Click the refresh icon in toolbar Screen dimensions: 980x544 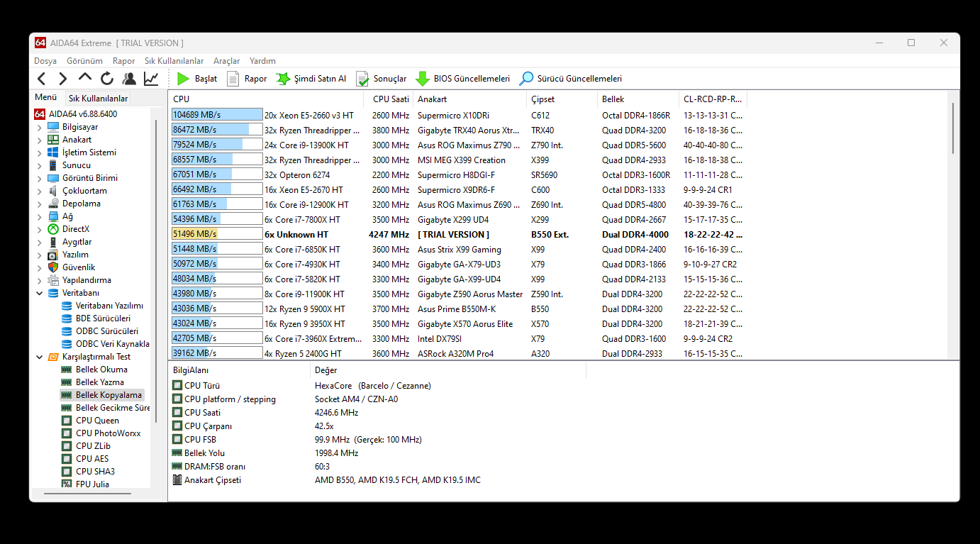(x=107, y=79)
